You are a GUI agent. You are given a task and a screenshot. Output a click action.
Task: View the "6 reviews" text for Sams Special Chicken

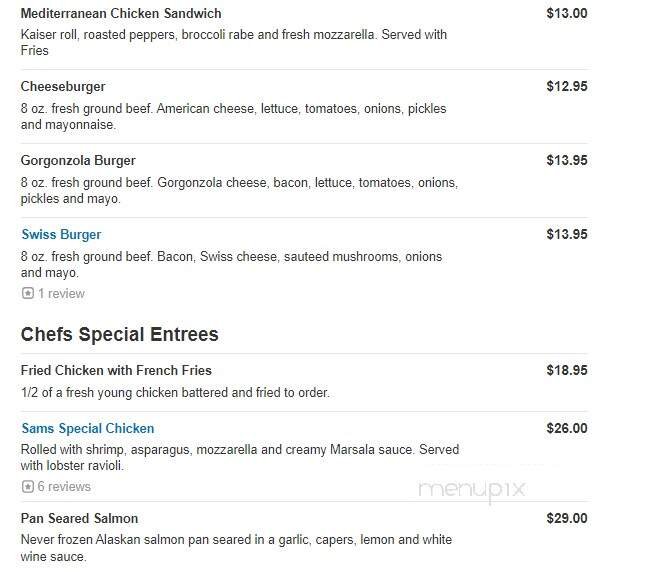64,487
